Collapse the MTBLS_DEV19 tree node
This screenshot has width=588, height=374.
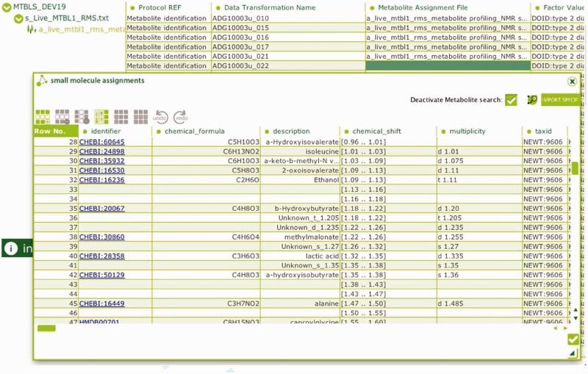coord(7,7)
